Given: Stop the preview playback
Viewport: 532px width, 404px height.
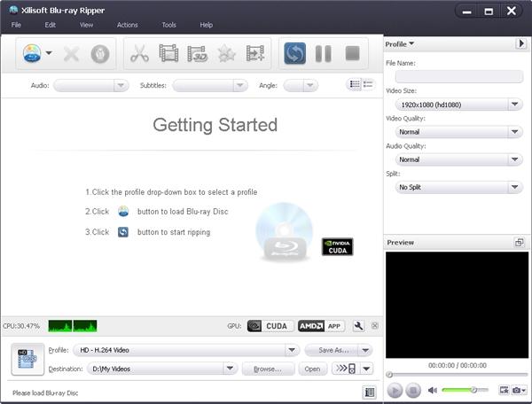Looking at the screenshot, I should tap(413, 391).
